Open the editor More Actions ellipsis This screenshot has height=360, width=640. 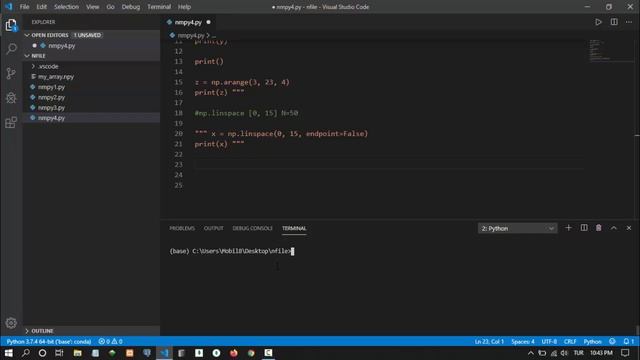(629, 22)
